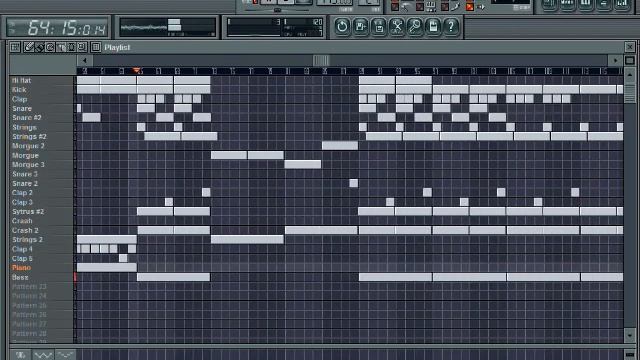Click the speaker metronome icon in recording panel
The height and width of the screenshot is (360, 640).
pos(480,7)
